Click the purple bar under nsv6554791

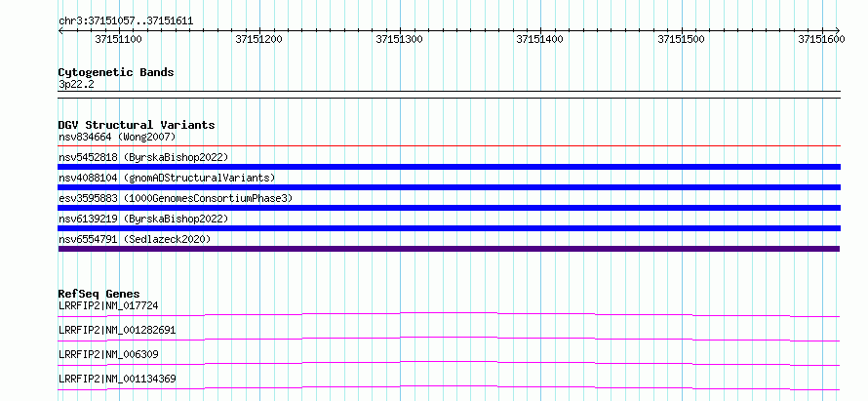[450, 249]
